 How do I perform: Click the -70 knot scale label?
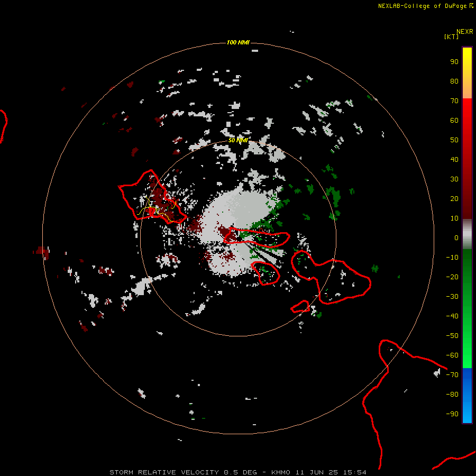452,374
